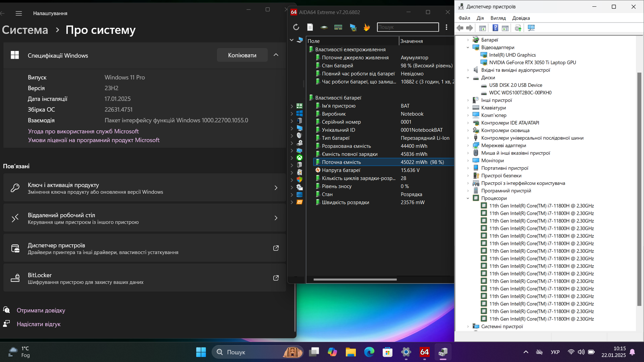This screenshot has width=644, height=362.
Task: Click the memory module icon in AIDA64 toolbar
Action: (338, 27)
